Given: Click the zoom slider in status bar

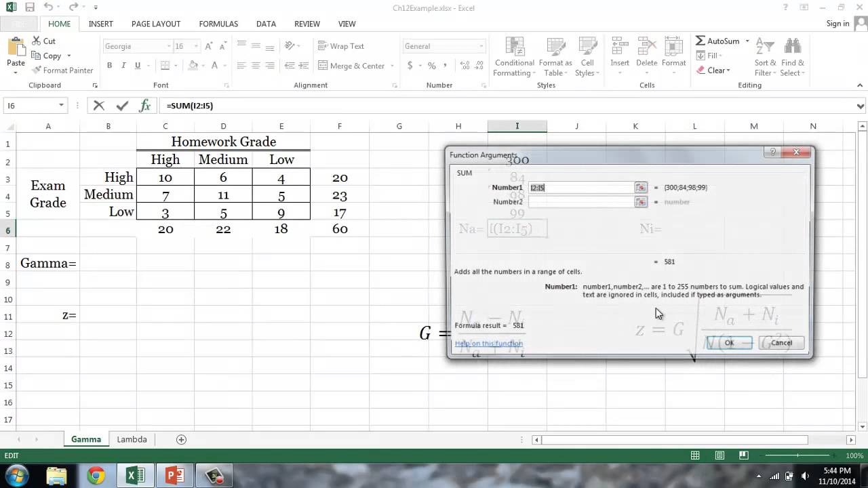Looking at the screenshot, I should (x=797, y=455).
